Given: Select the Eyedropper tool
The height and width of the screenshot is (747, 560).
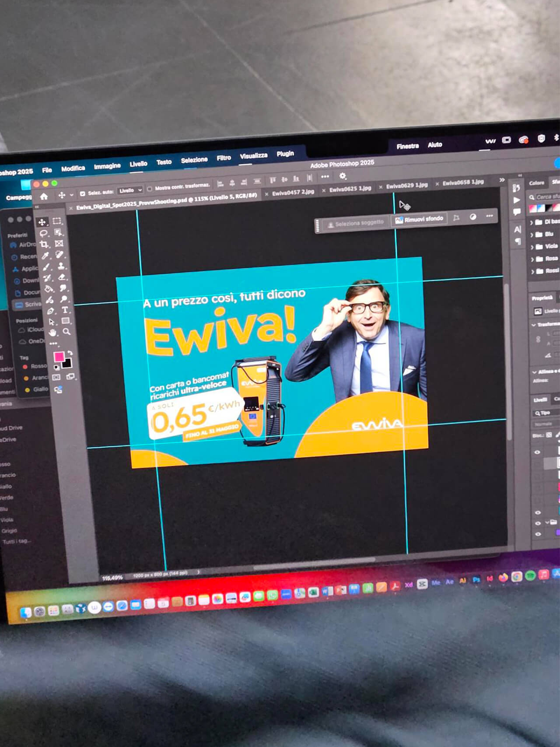Looking at the screenshot, I should click(45, 256).
